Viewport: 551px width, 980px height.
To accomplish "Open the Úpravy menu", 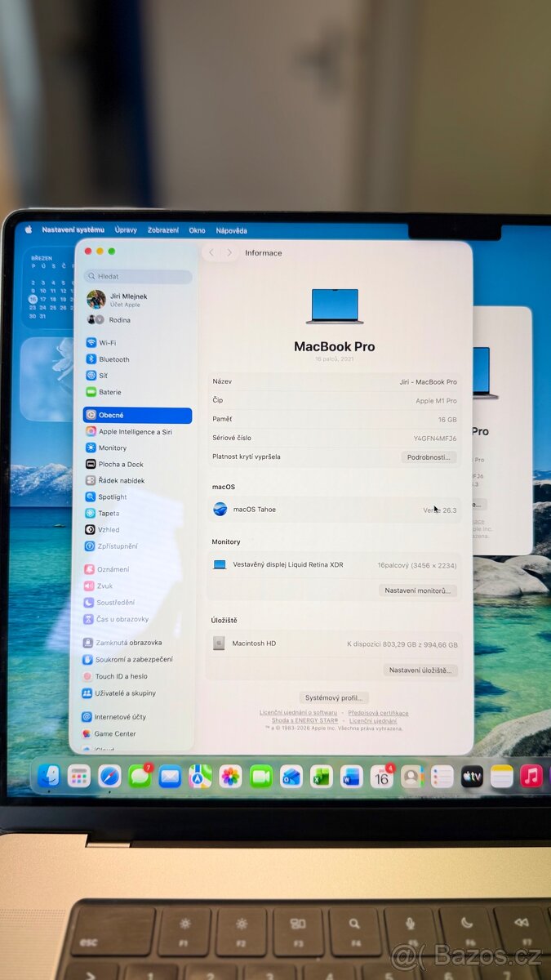I will (x=126, y=230).
